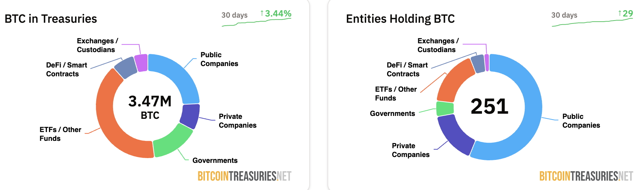Click the ETFs / Other Funds label in left chart
Screen dimensions: 644x190
click(x=60, y=134)
